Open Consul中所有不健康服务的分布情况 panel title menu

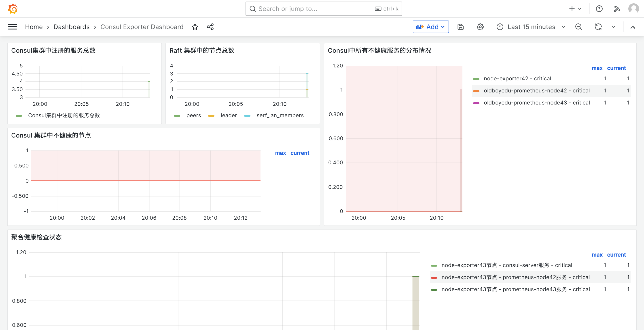[379, 50]
